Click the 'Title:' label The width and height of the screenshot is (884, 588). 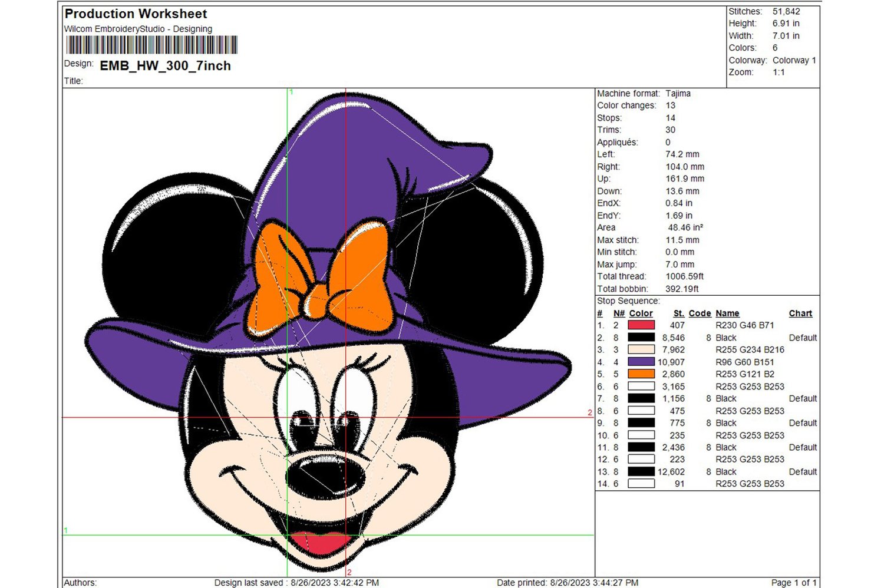click(x=73, y=81)
